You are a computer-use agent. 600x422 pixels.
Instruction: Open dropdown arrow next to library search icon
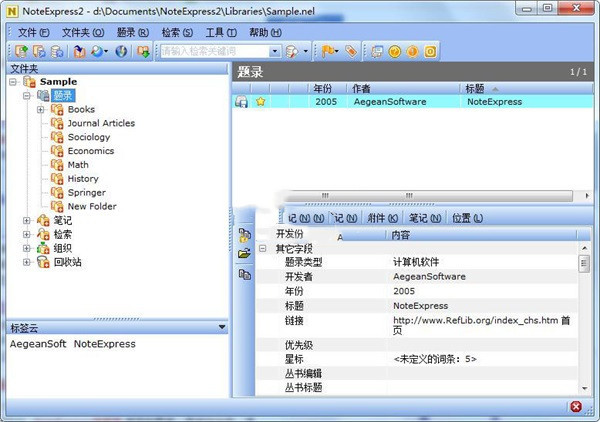coord(305,51)
